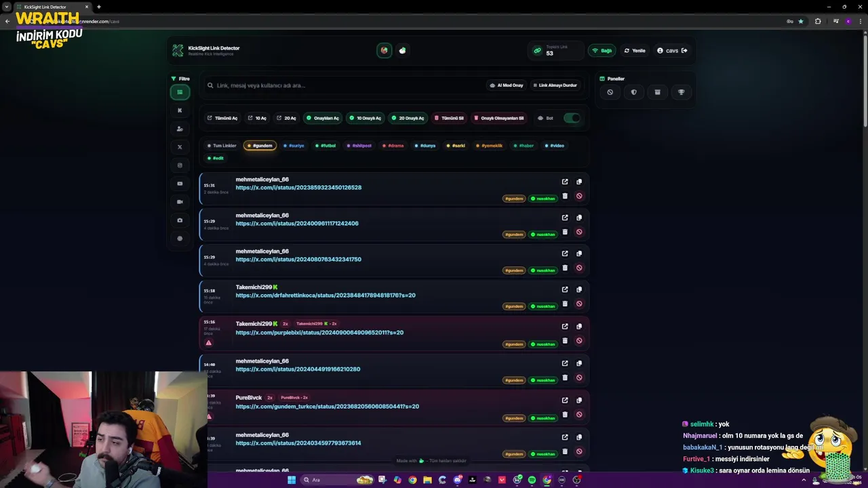Click the Onaylı Olmayanları Sil button

tap(499, 118)
